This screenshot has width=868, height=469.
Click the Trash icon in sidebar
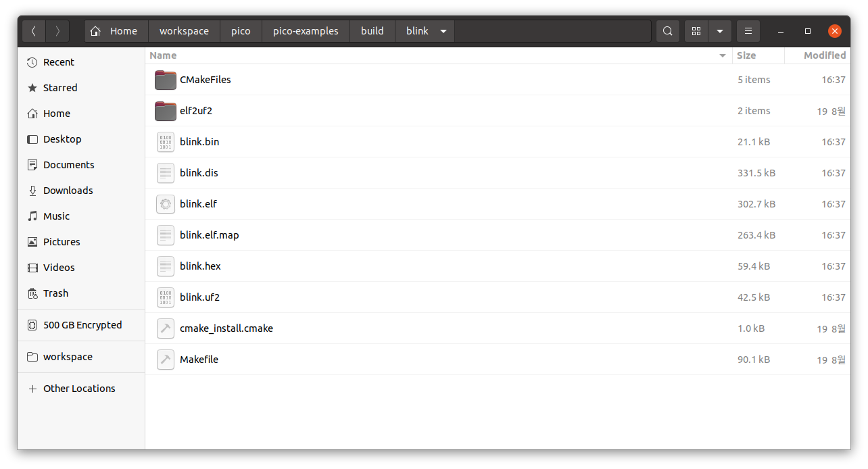coord(32,293)
